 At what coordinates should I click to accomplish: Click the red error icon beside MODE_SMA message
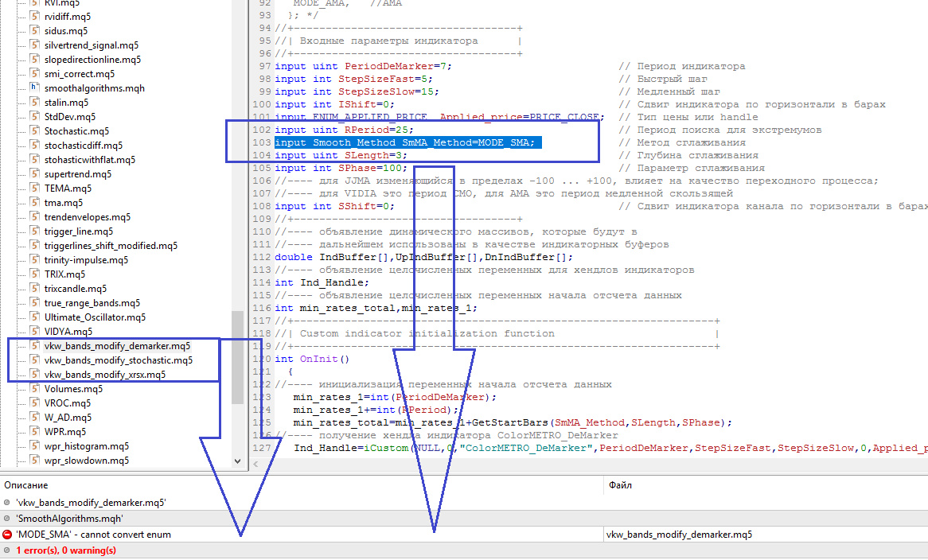pyautogui.click(x=8, y=535)
